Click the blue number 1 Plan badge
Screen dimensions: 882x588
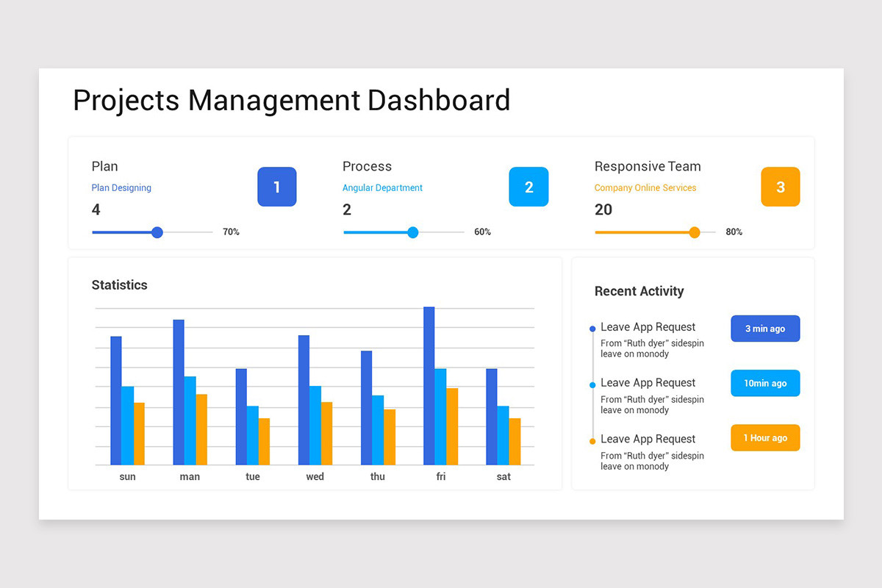pyautogui.click(x=277, y=187)
